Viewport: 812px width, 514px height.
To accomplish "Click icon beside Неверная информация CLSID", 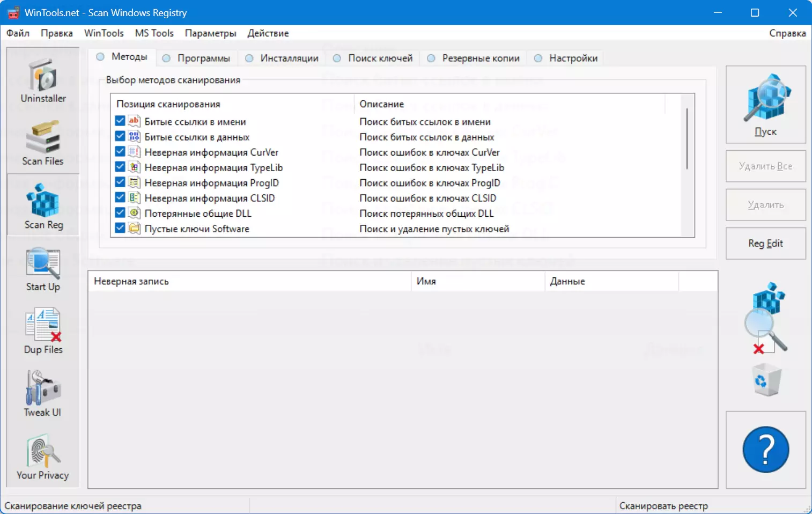I will [x=134, y=197].
